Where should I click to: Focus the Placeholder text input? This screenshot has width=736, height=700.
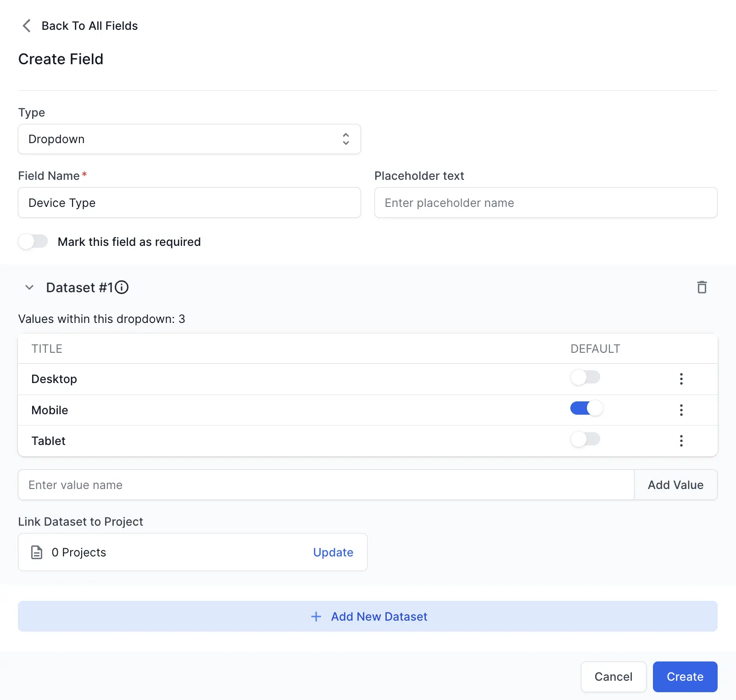pyautogui.click(x=546, y=203)
